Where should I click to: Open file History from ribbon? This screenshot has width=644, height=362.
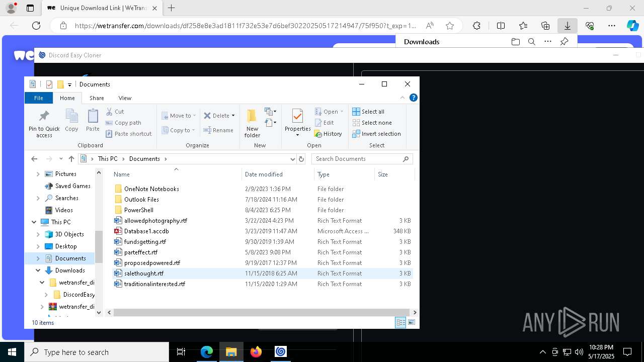[x=328, y=134]
